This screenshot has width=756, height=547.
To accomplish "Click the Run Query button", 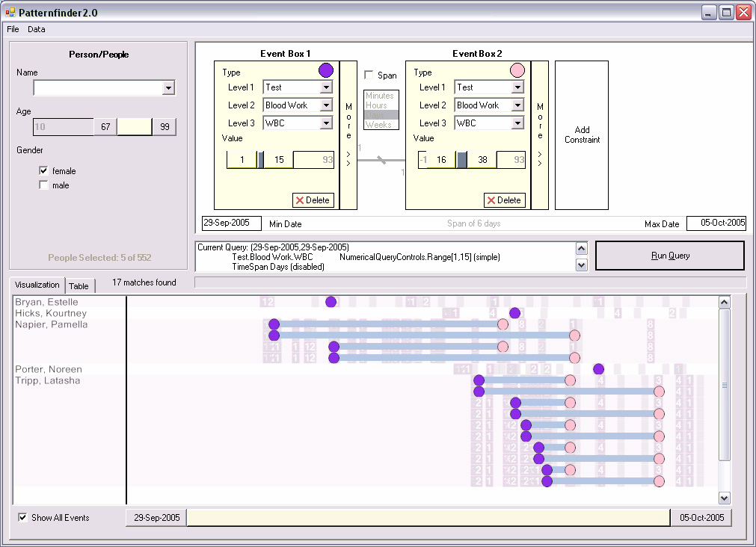I will (x=670, y=256).
